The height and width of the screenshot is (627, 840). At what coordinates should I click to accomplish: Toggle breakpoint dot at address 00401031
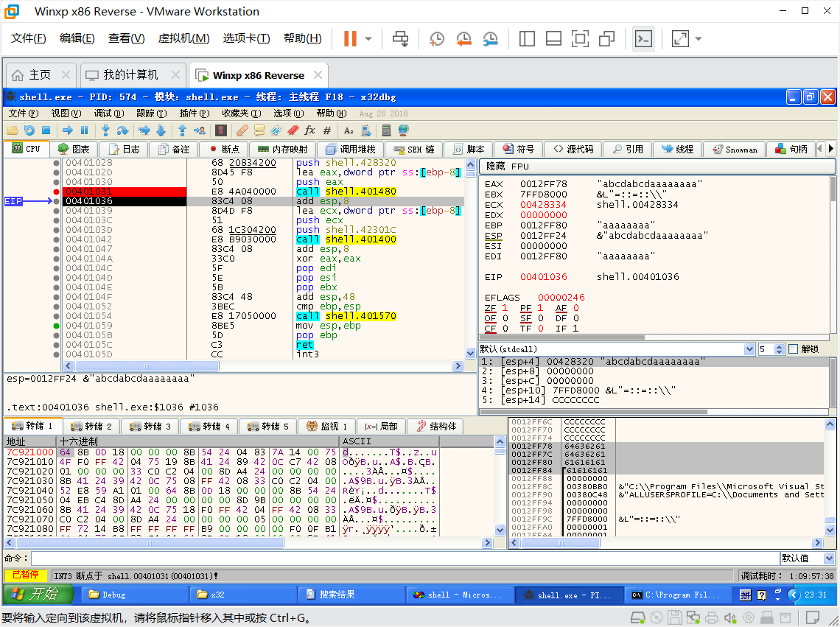[x=56, y=192]
